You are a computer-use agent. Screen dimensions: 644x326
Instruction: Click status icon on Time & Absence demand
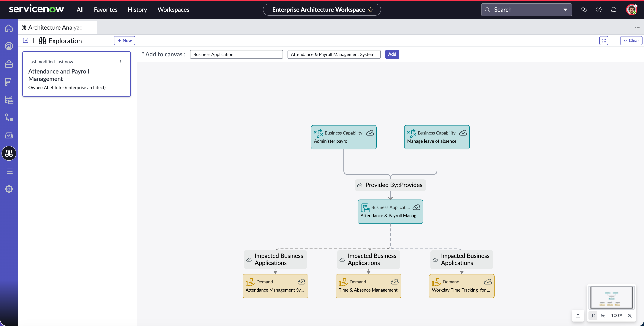click(395, 282)
